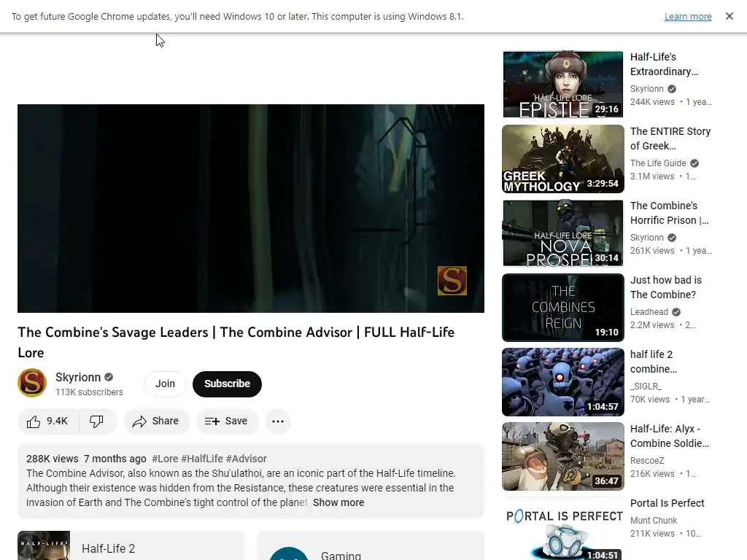747x560 pixels.
Task: Open the #HalfLife hashtag
Action: [202, 459]
